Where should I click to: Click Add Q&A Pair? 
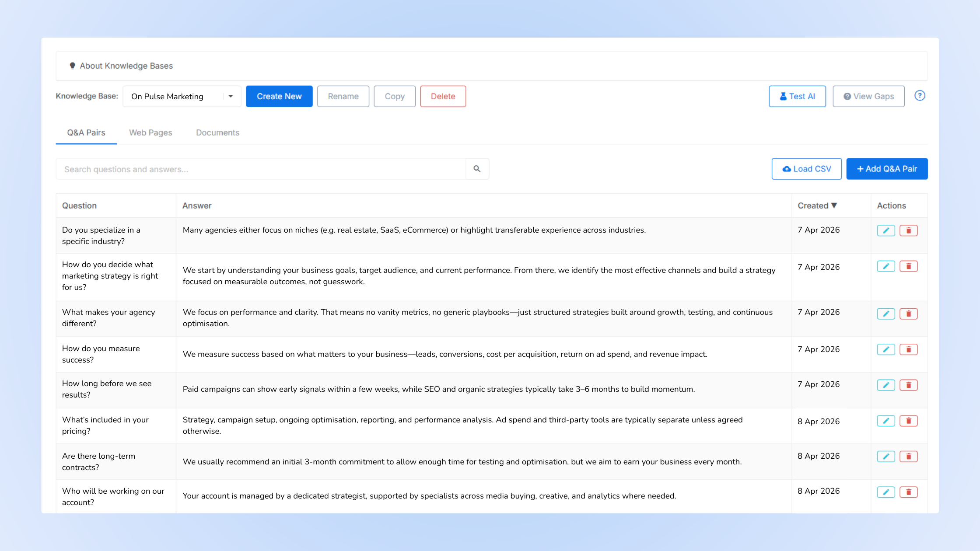[887, 169]
